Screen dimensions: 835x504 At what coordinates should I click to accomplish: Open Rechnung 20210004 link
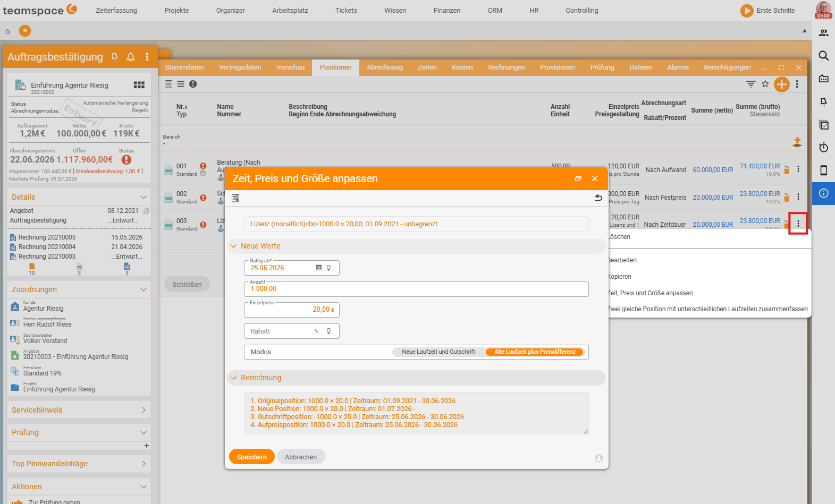click(x=47, y=247)
